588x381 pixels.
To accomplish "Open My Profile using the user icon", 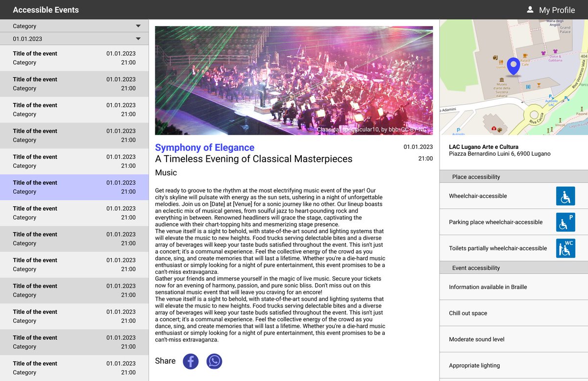I will pyautogui.click(x=530, y=9).
